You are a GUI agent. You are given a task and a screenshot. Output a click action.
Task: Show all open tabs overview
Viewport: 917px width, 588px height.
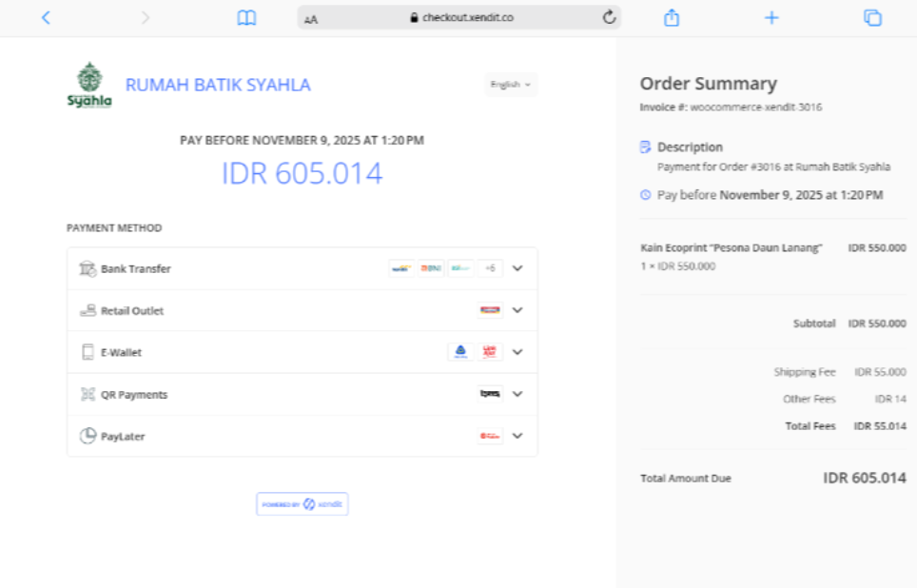(x=872, y=17)
